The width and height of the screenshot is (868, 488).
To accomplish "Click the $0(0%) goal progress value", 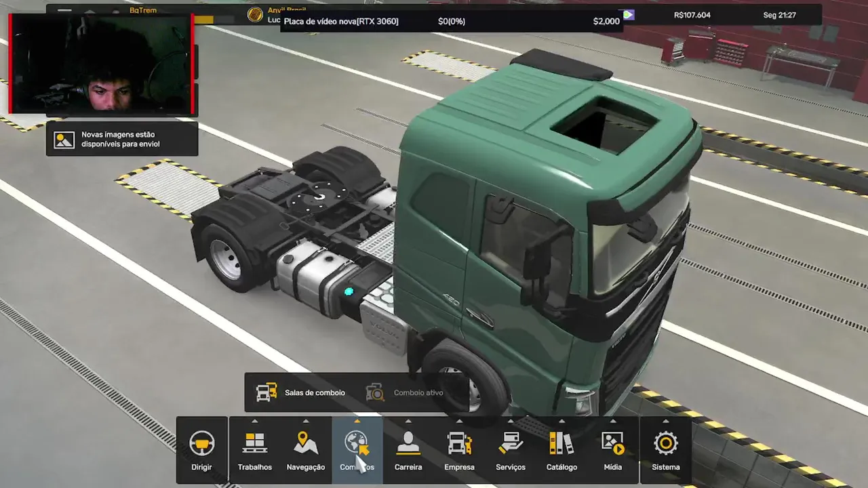I will click(x=452, y=21).
